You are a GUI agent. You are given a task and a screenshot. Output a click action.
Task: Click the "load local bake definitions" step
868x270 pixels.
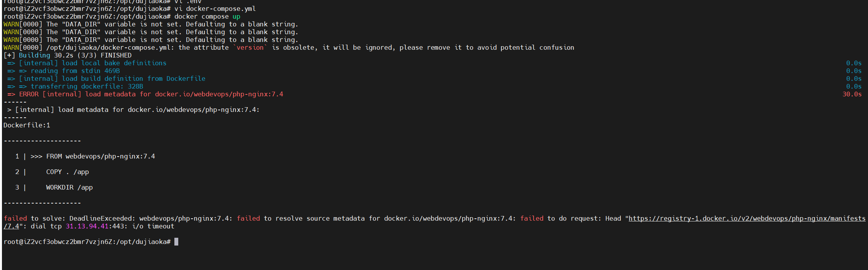pyautogui.click(x=114, y=63)
